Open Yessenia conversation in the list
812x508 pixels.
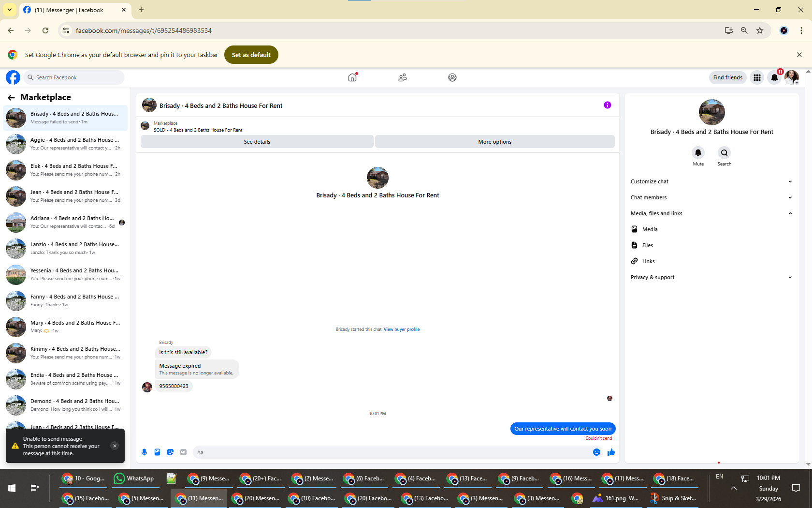click(x=65, y=274)
